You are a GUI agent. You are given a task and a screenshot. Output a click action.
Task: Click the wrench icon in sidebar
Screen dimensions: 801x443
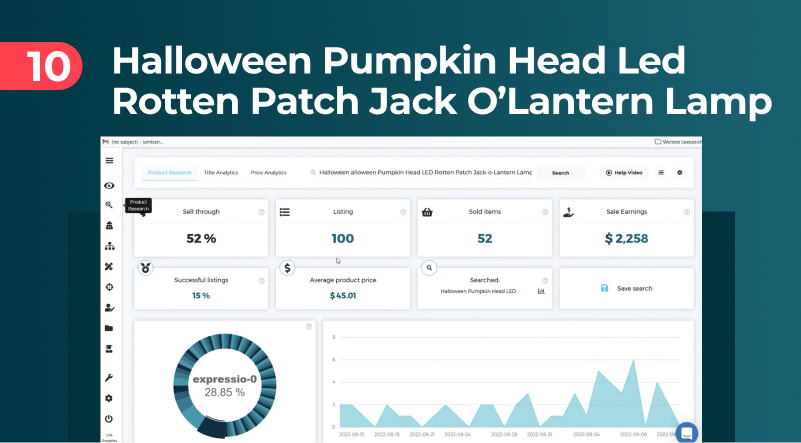109,378
